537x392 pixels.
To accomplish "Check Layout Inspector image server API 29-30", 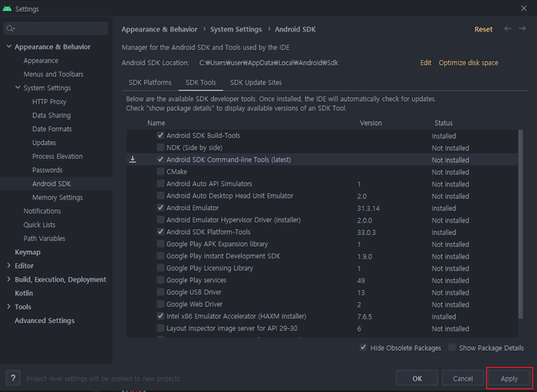I will tap(160, 328).
